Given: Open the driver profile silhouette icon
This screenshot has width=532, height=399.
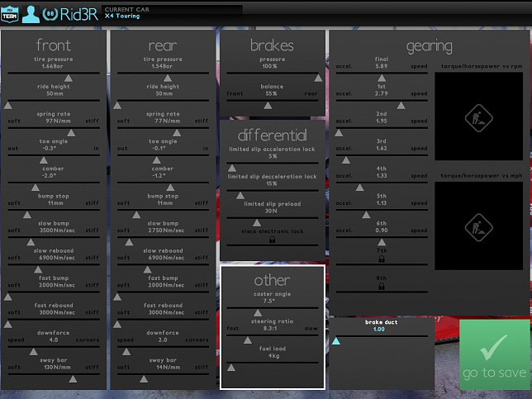Looking at the screenshot, I should tap(31, 13).
